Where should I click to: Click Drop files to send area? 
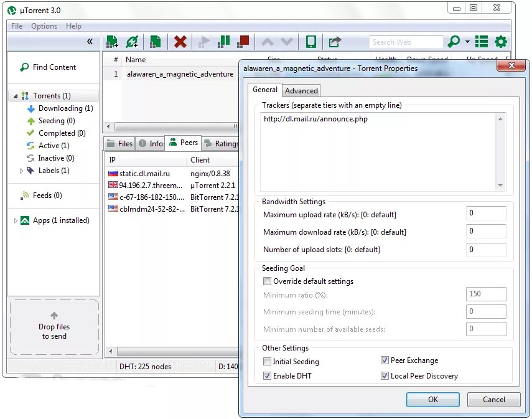coord(54,327)
